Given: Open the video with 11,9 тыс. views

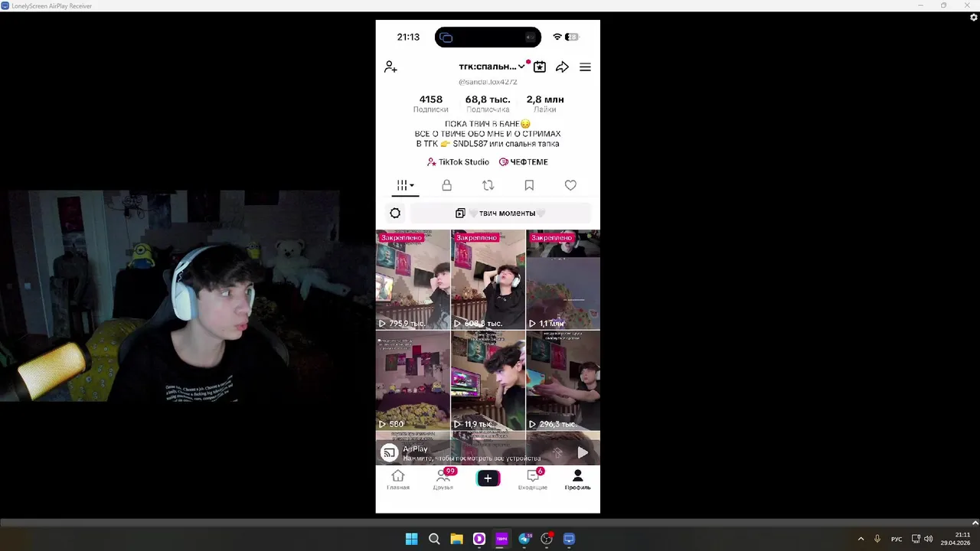Looking at the screenshot, I should tap(488, 380).
